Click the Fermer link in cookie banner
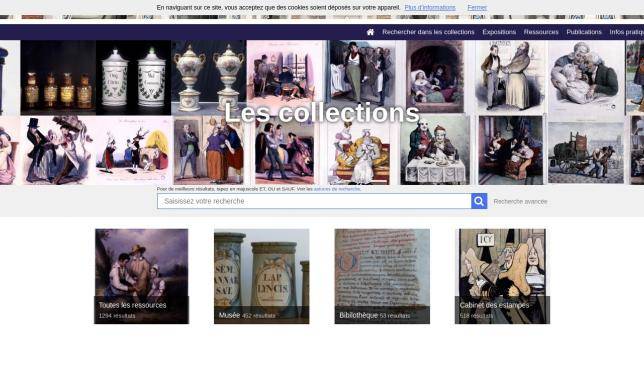The height and width of the screenshot is (386, 644). [477, 7]
